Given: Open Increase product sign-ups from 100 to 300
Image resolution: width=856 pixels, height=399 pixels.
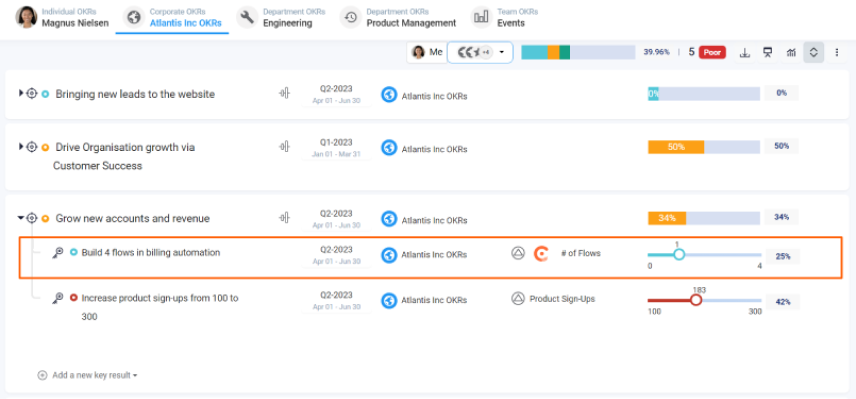Looking at the screenshot, I should [160, 307].
